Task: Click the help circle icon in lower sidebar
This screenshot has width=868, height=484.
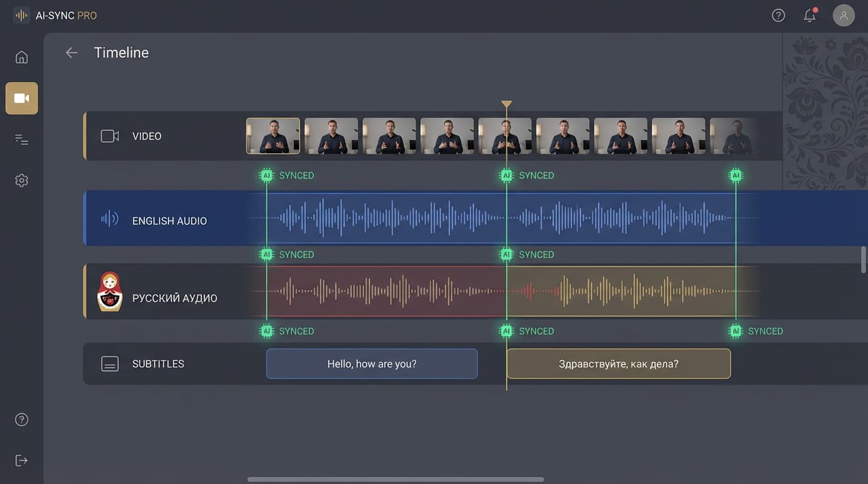Action: (21, 420)
